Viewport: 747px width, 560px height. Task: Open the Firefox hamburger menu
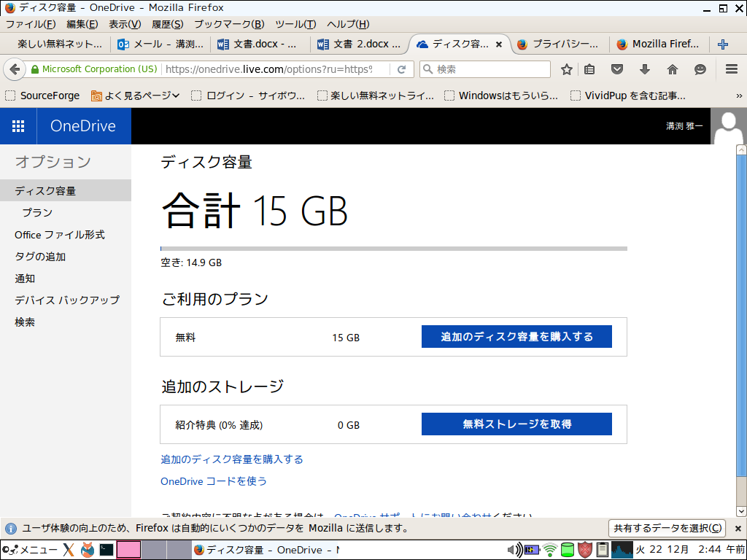(732, 69)
